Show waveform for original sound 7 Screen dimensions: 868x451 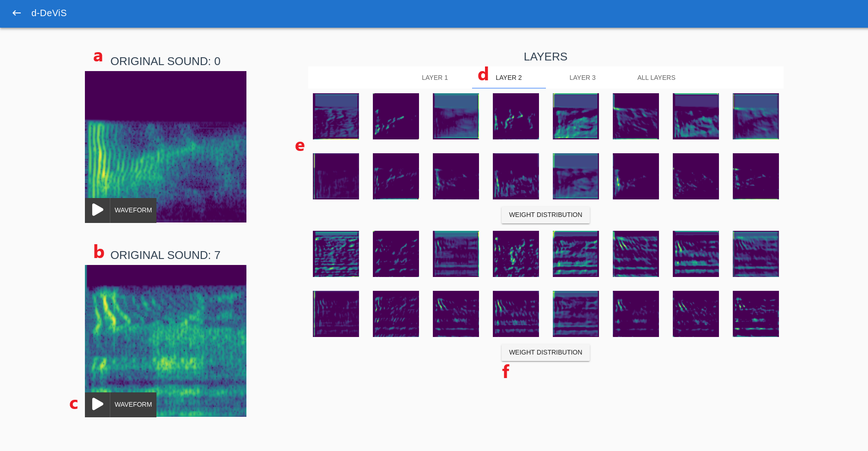[133, 404]
